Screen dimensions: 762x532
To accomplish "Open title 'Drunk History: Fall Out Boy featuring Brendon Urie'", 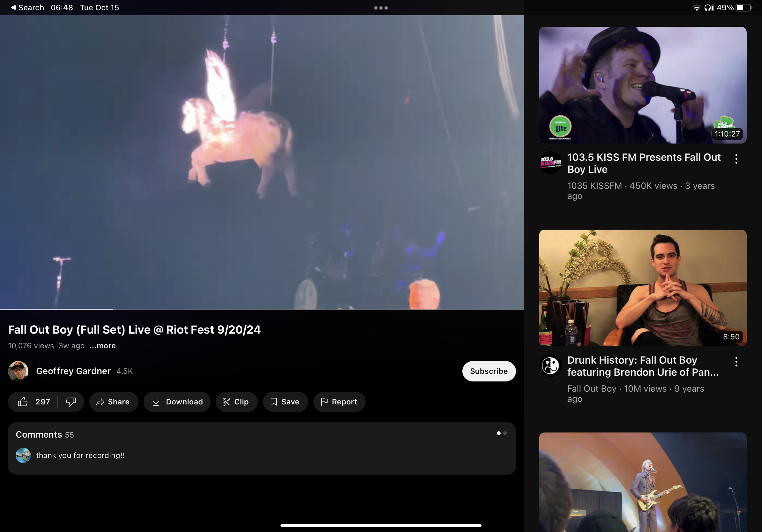I will pyautogui.click(x=643, y=366).
